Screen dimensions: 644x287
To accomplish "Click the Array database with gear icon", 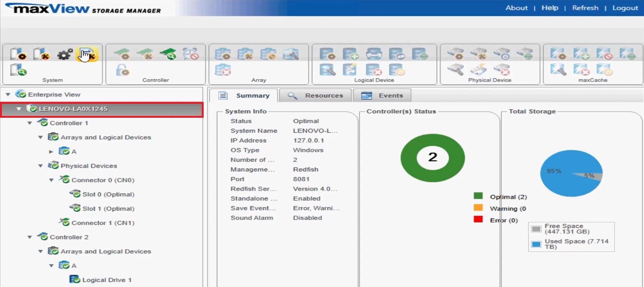I will click(x=223, y=54).
